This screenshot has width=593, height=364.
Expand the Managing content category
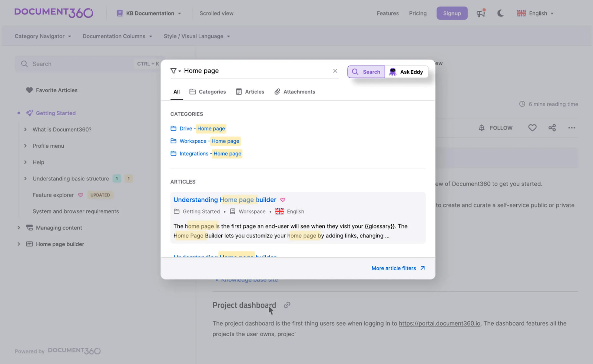click(x=19, y=228)
